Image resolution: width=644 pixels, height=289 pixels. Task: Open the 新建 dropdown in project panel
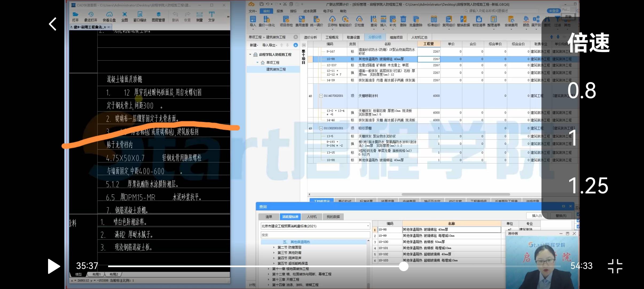pyautogui.click(x=254, y=45)
